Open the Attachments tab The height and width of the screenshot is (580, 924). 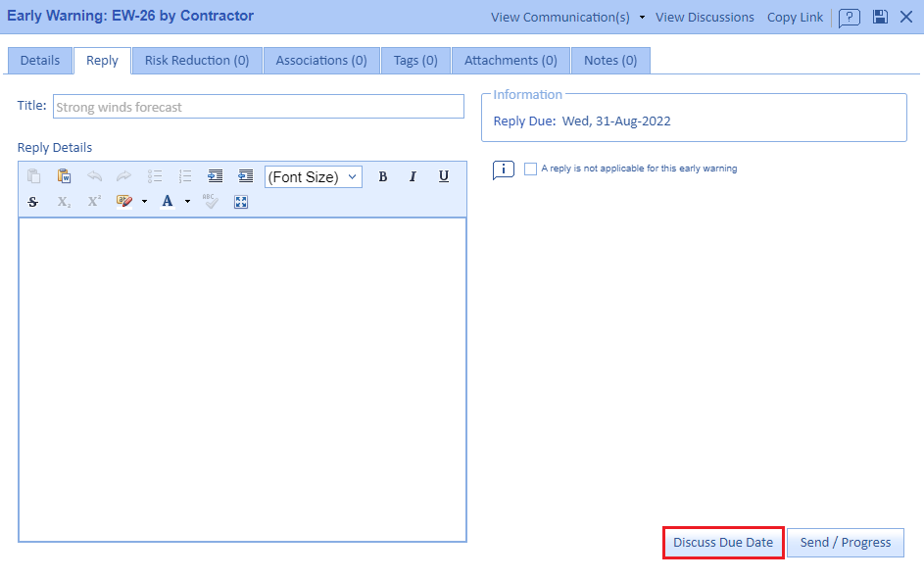coord(511,61)
